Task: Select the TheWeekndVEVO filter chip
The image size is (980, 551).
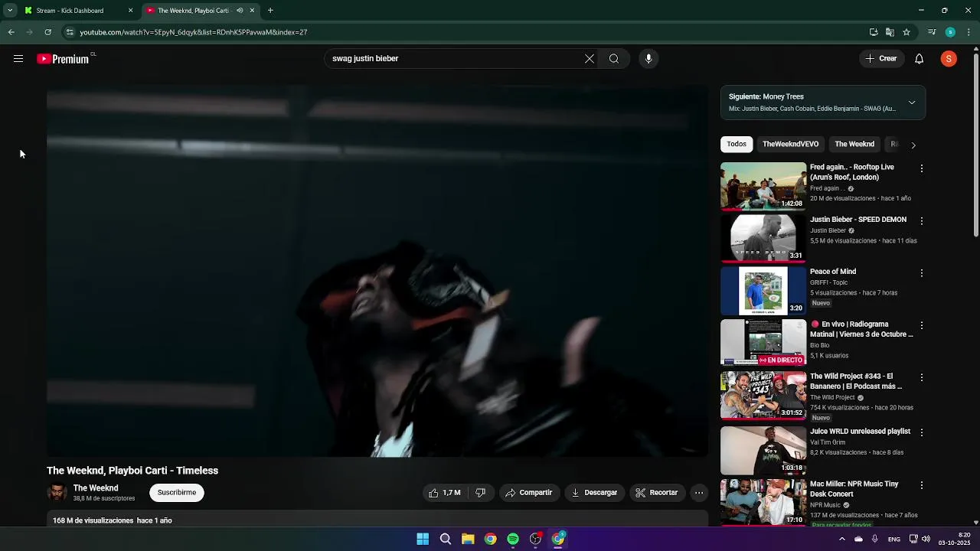Action: click(x=790, y=144)
